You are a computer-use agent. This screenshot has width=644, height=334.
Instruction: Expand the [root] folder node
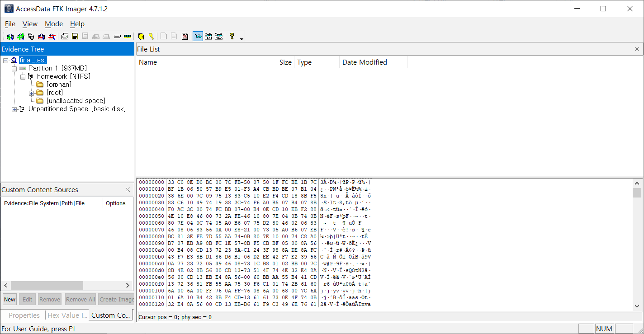(x=31, y=93)
